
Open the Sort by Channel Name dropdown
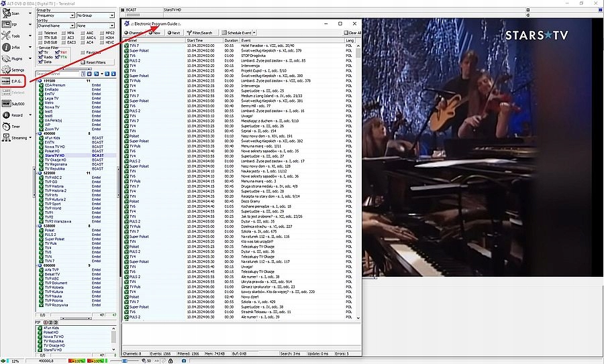[x=56, y=25]
